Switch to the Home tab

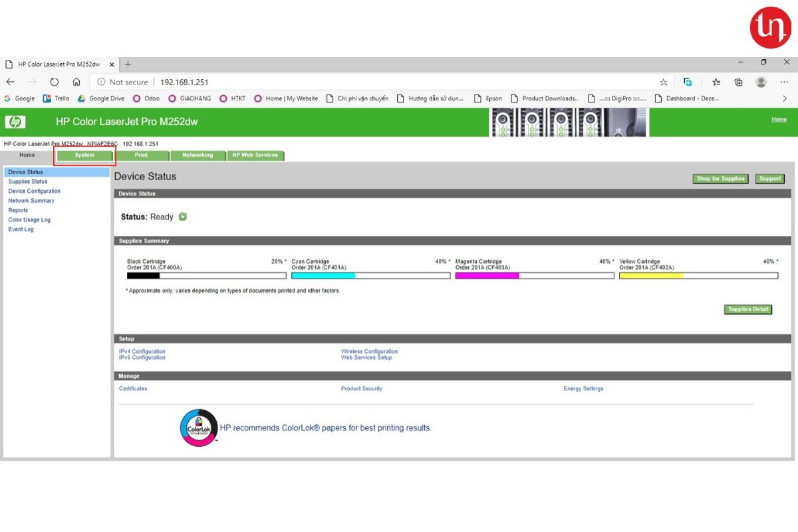pos(27,155)
